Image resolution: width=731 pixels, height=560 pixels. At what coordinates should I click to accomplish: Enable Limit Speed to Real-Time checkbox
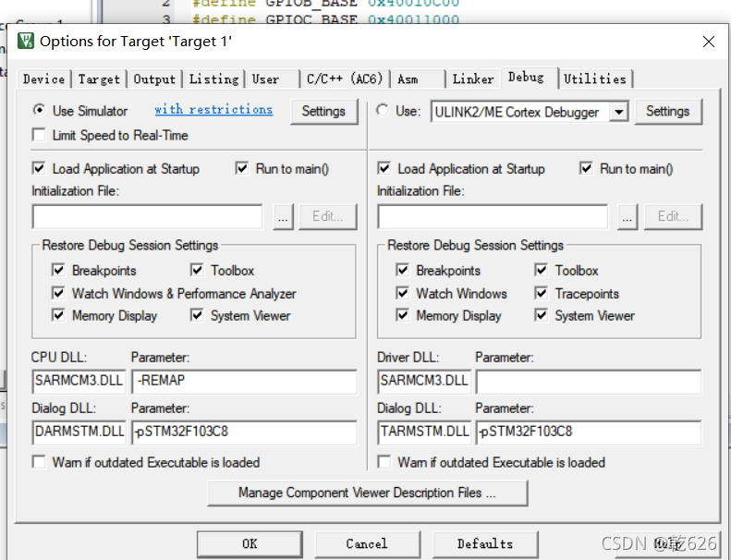(39, 135)
